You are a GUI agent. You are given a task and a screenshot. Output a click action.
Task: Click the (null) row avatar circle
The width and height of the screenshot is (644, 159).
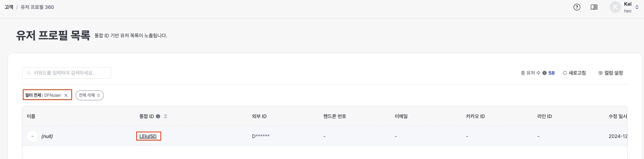tap(32, 136)
